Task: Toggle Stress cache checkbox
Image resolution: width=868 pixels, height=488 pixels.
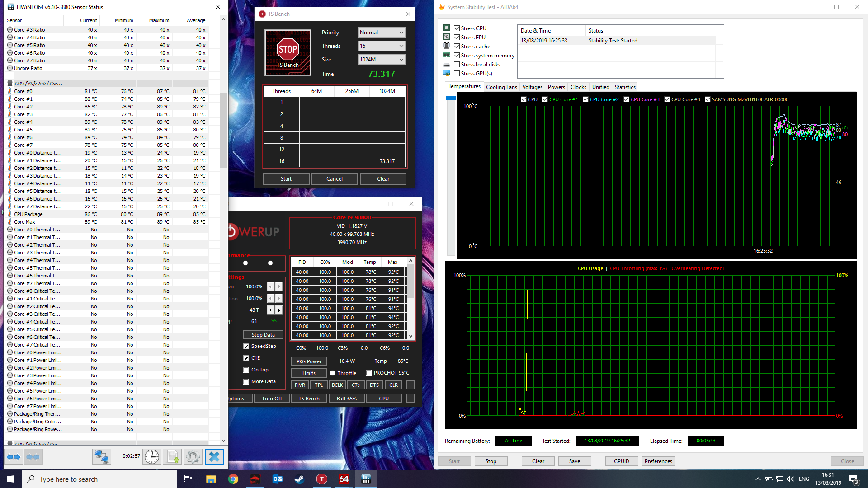Action: point(457,46)
